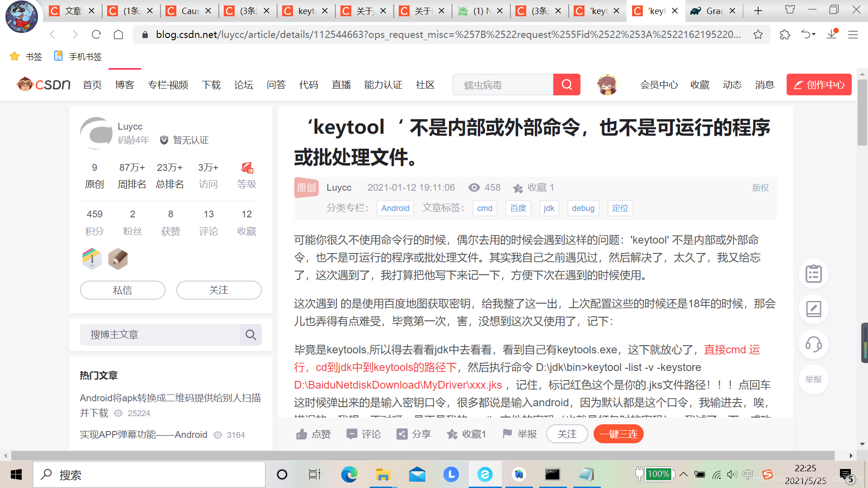
Task: Click the 创作中心 button
Action: point(819,84)
